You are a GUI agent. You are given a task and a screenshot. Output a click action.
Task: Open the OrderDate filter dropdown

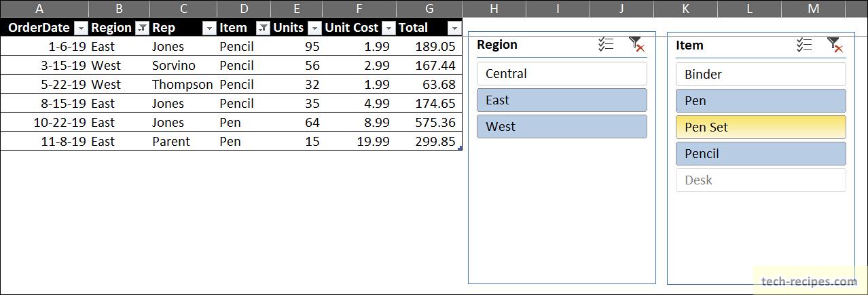pos(81,28)
